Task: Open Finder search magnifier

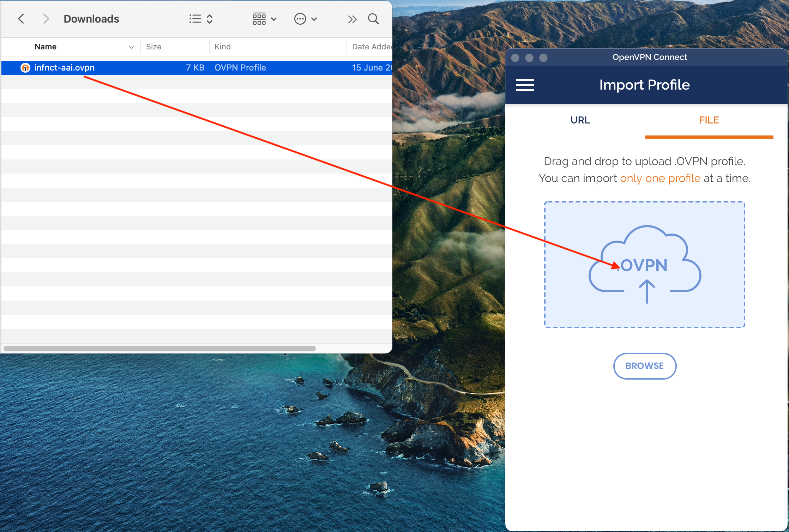Action: tap(373, 19)
